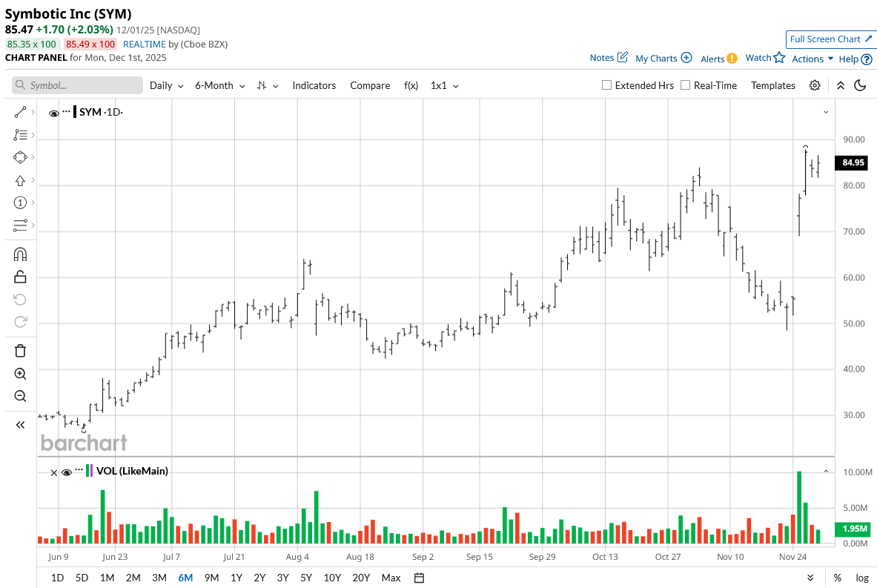The image size is (877, 588).
Task: Add SYM to Watch list star
Action: tap(780, 58)
